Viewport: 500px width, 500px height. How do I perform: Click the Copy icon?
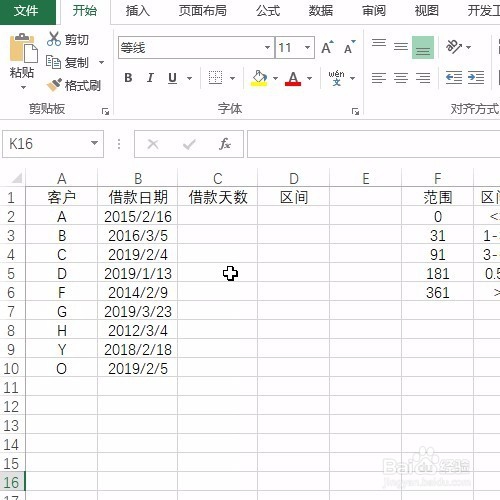pos(53,62)
